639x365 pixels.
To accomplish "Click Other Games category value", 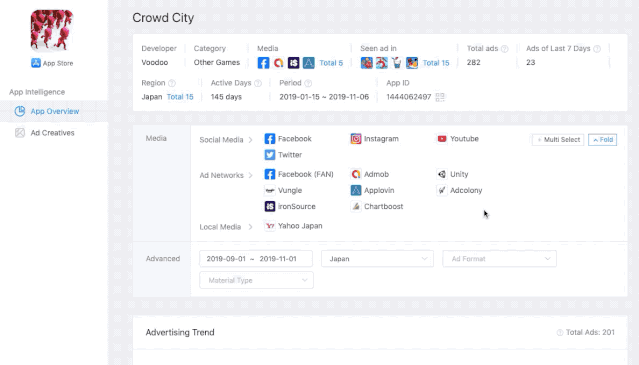I will pyautogui.click(x=217, y=62).
